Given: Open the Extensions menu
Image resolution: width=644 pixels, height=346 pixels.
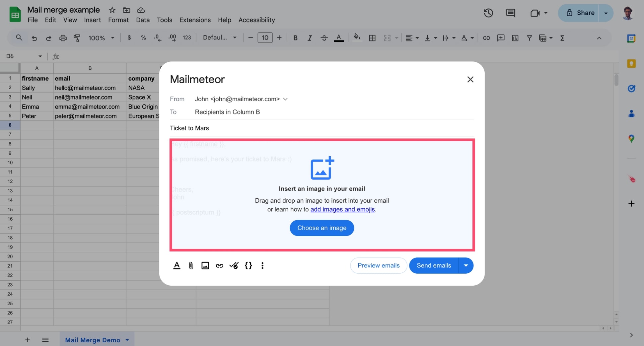Looking at the screenshot, I should 195,20.
